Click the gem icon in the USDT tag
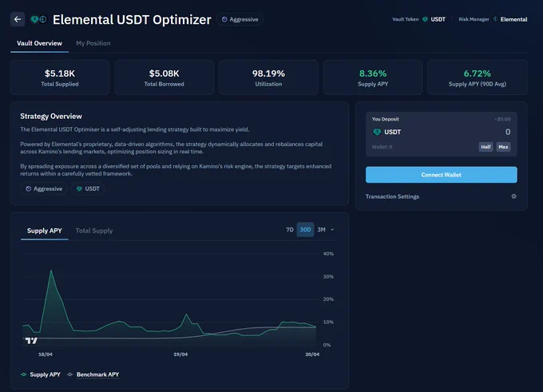 [79, 188]
